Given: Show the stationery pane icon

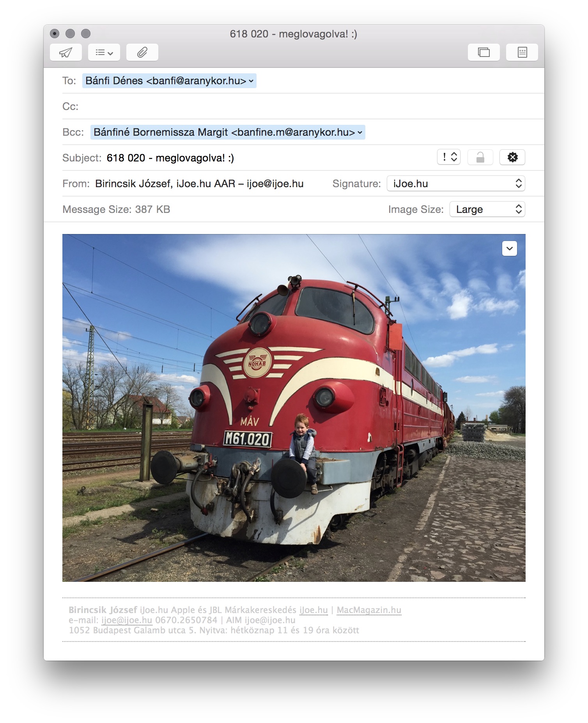Looking at the screenshot, I should coord(522,52).
